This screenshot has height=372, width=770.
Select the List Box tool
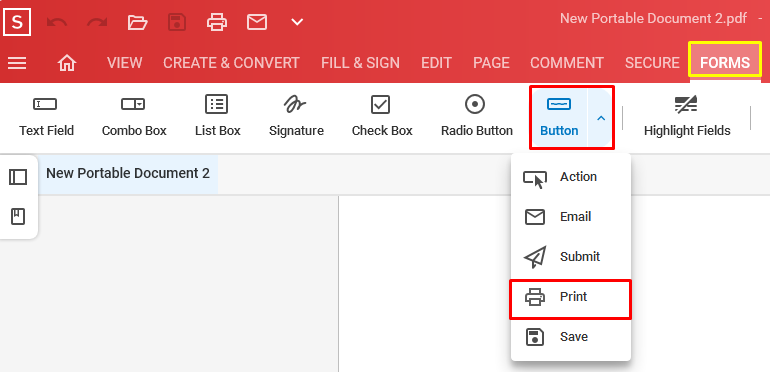218,117
